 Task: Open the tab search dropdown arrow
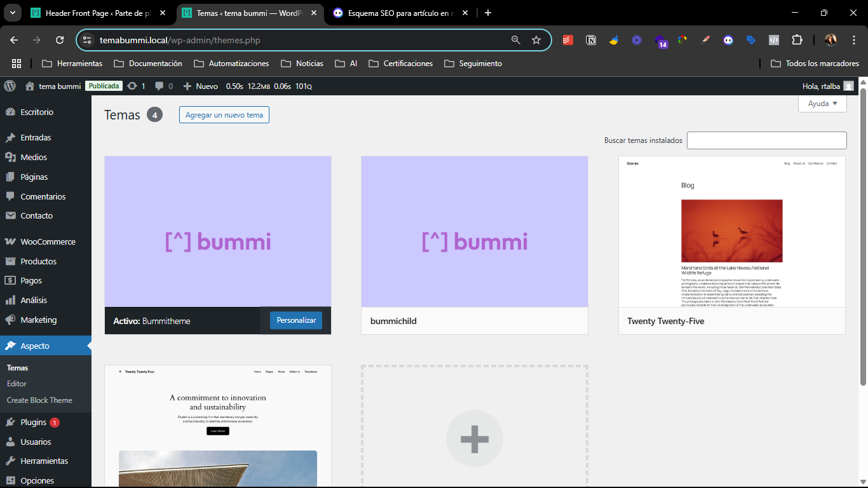(11, 13)
